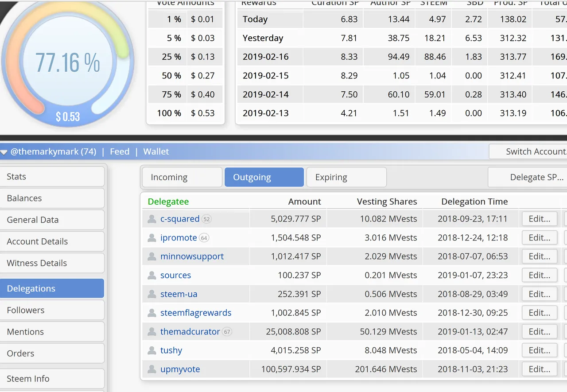567x392 pixels.
Task: Open the minnowsupport account link
Action: pyautogui.click(x=192, y=256)
